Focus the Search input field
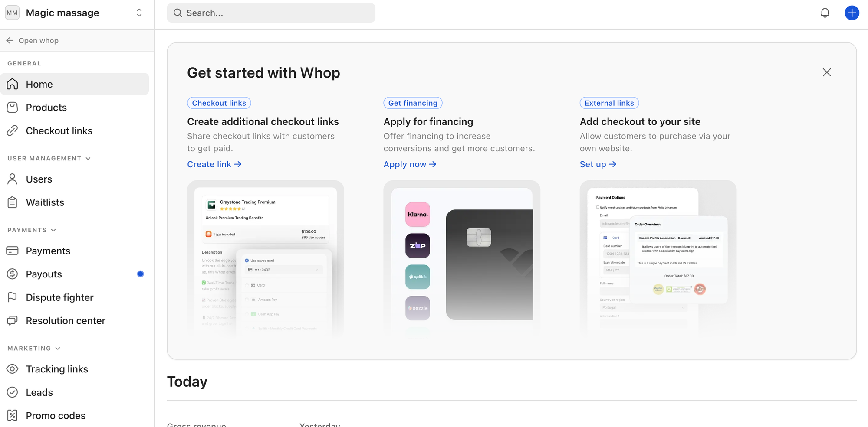Image resolution: width=868 pixels, height=427 pixels. click(x=271, y=13)
